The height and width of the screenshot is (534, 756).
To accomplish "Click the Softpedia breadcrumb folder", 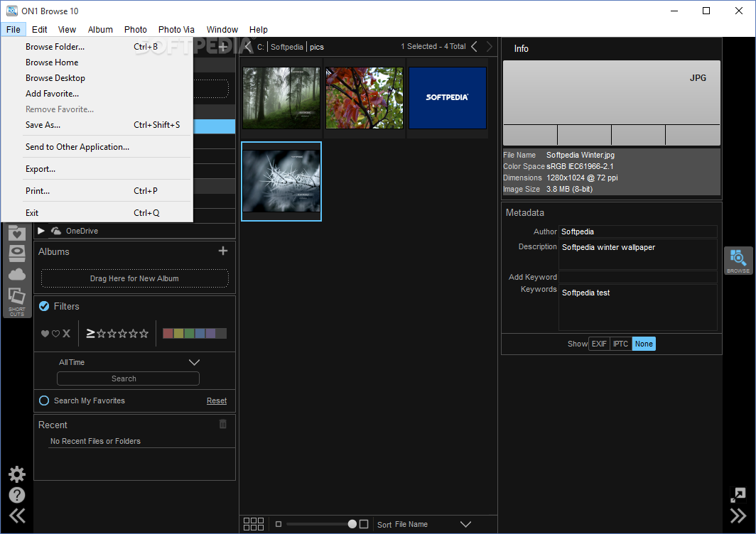I will click(x=287, y=47).
